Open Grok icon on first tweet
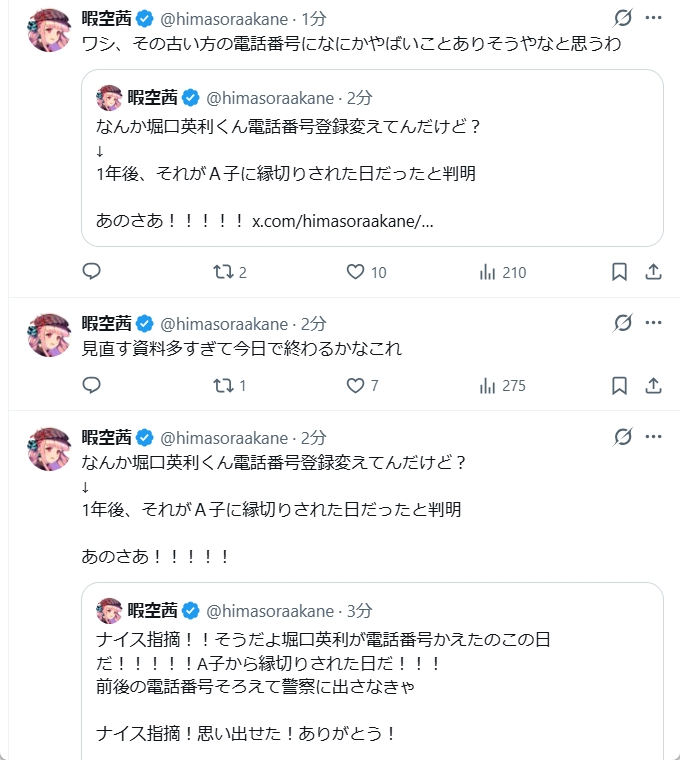680x760 pixels. coord(622,18)
